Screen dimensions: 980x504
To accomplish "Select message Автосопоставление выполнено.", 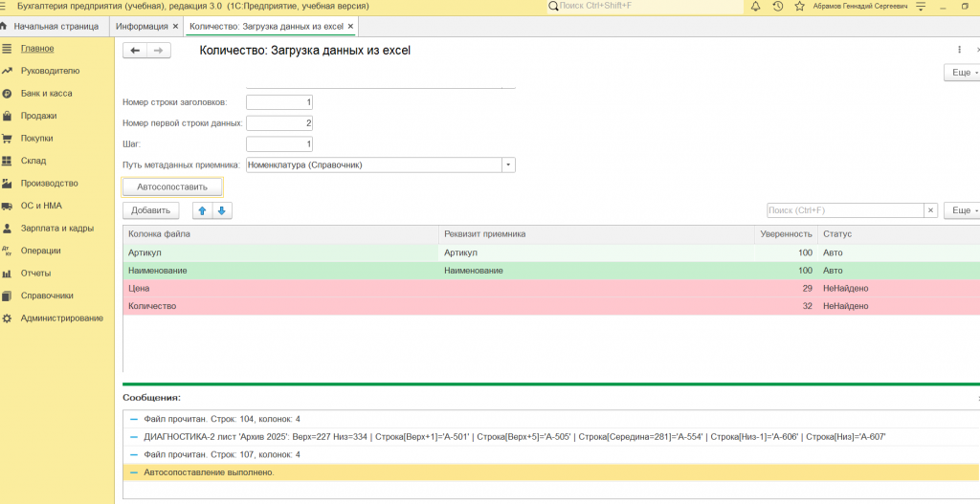I will coord(551,472).
